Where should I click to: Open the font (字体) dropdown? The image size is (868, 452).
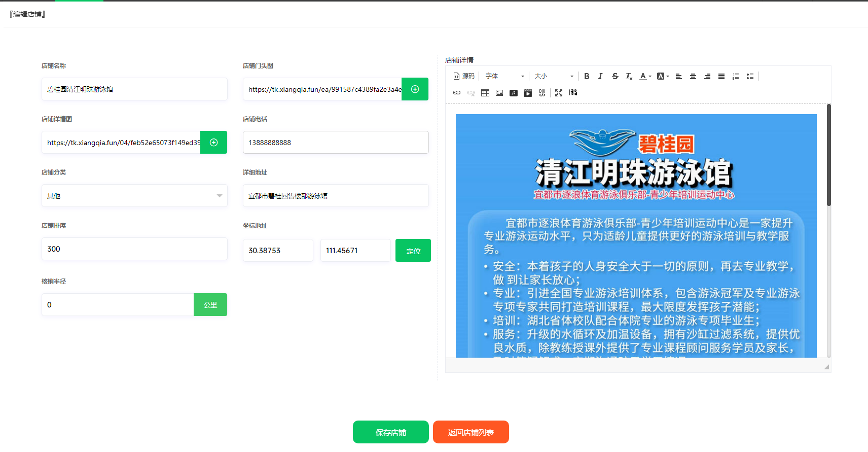[x=505, y=76]
